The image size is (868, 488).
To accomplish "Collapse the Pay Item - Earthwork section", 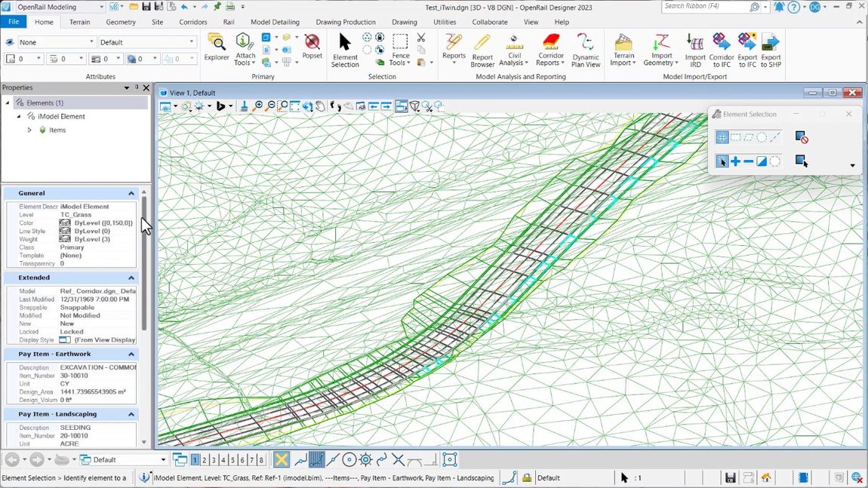I will pos(131,353).
